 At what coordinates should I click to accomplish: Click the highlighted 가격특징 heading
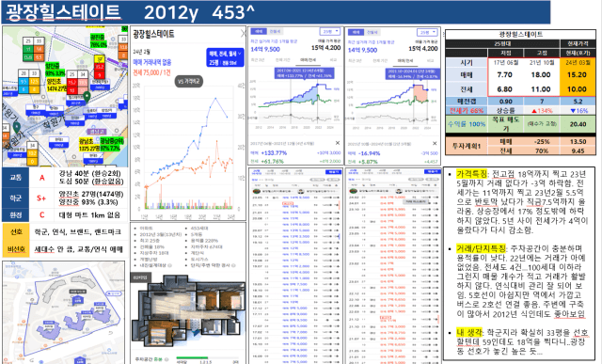click(x=472, y=174)
